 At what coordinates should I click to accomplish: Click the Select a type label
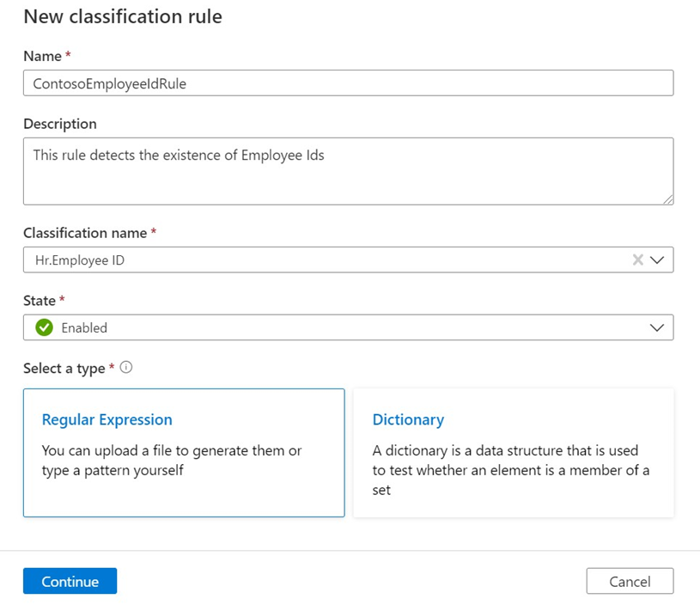pos(64,368)
